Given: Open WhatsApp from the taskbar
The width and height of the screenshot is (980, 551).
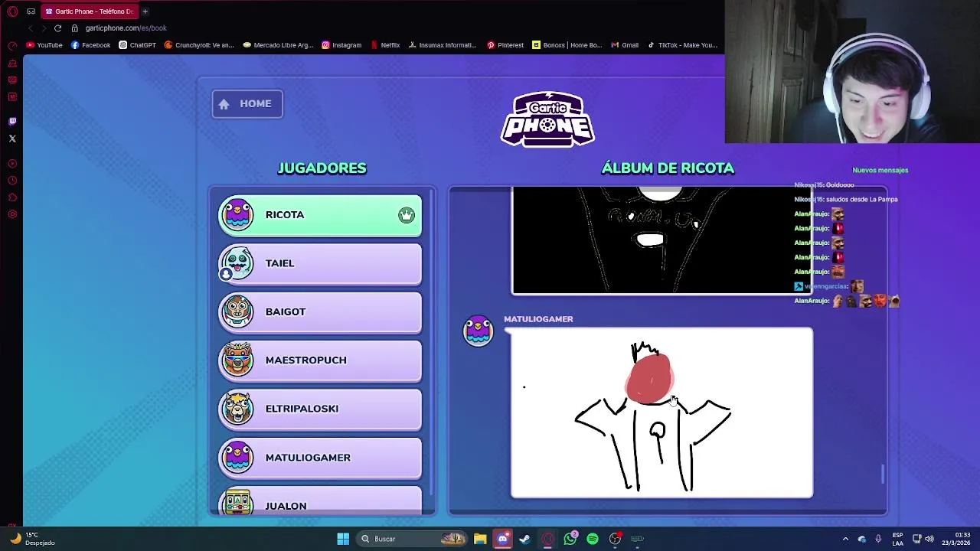Looking at the screenshot, I should point(570,539).
